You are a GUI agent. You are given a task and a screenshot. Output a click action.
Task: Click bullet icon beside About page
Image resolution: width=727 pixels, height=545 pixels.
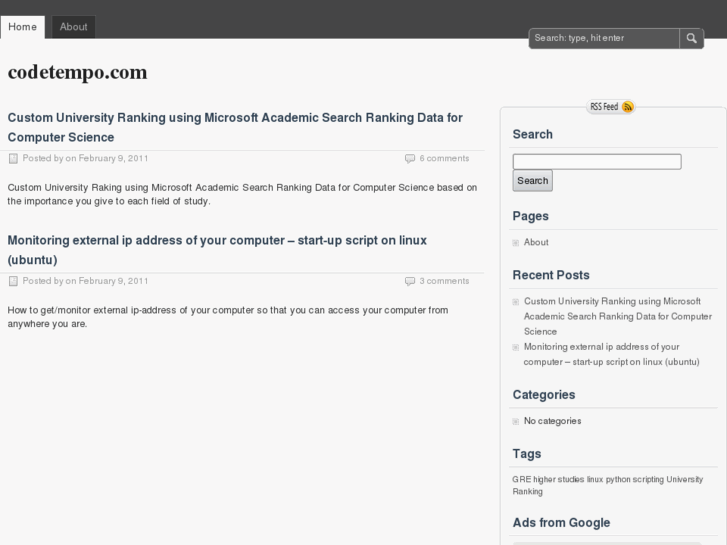click(x=516, y=243)
